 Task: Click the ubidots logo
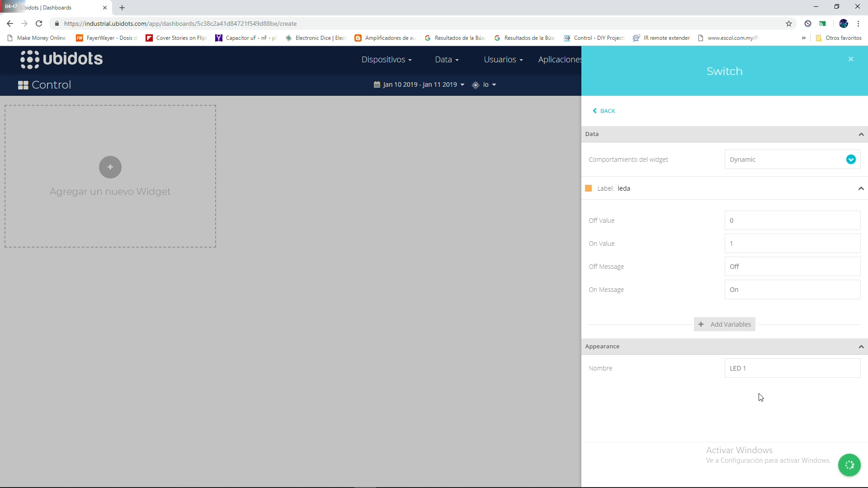coord(61,59)
